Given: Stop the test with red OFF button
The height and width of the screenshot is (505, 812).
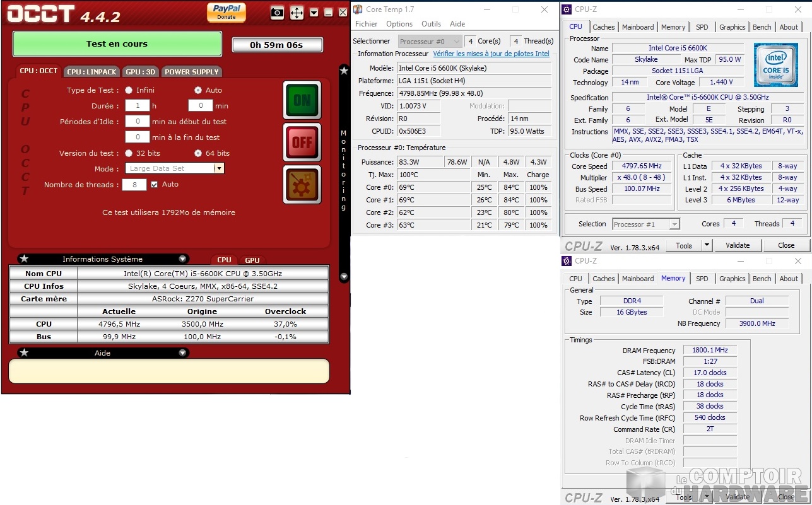Looking at the screenshot, I should tap(302, 142).
